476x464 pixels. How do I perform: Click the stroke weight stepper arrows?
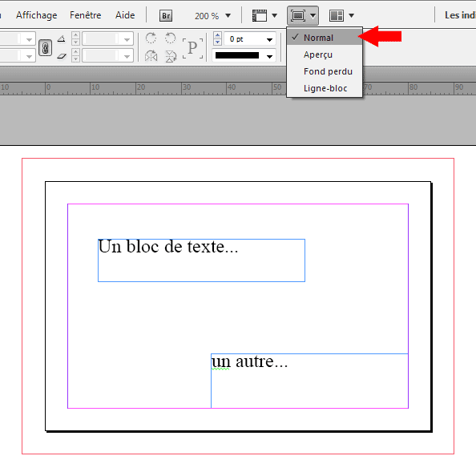217,38
